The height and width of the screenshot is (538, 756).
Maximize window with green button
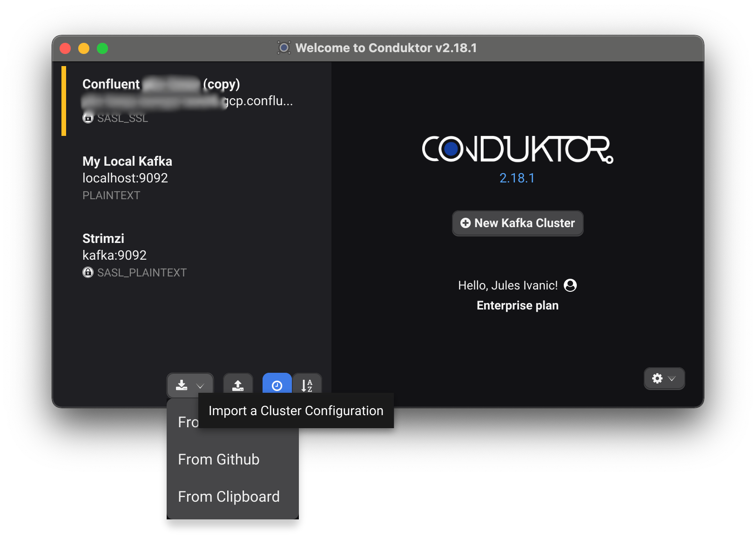(x=102, y=48)
